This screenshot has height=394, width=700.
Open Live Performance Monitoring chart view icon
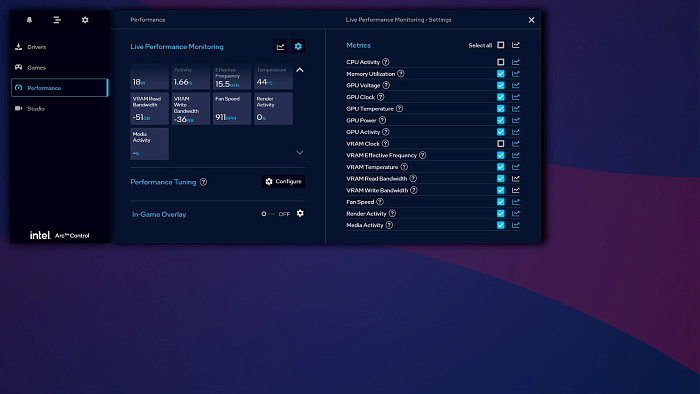(280, 46)
